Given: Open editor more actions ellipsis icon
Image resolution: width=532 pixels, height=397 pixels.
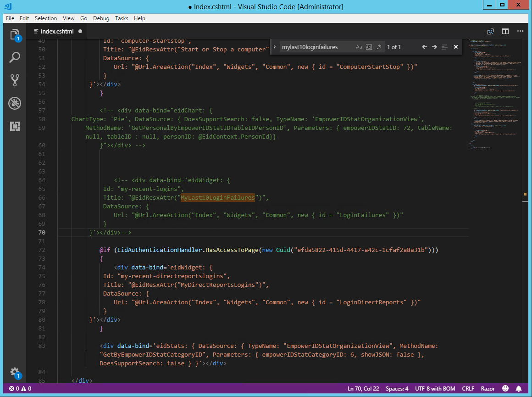Looking at the screenshot, I should pos(521,31).
